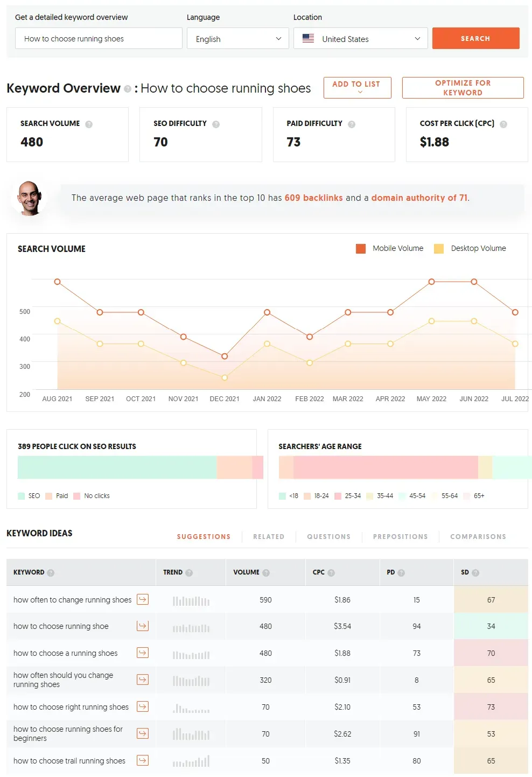Click Optimize for Keyword button

click(463, 88)
